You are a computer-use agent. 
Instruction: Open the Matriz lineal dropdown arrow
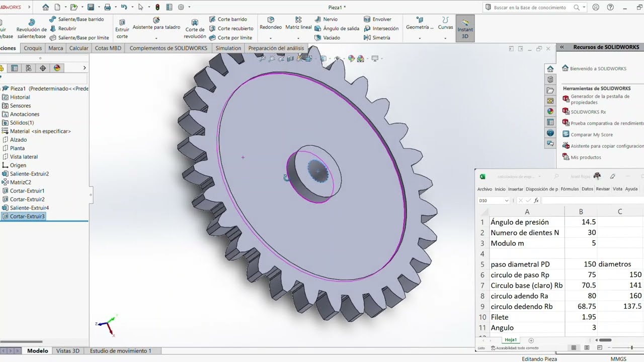pyautogui.click(x=298, y=38)
